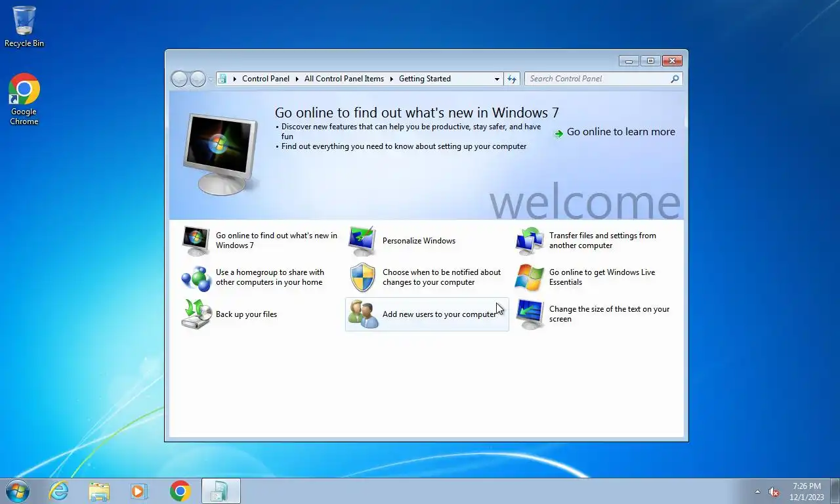Image resolution: width=840 pixels, height=504 pixels.
Task: Click the Forward navigation arrow
Action: 198,79
